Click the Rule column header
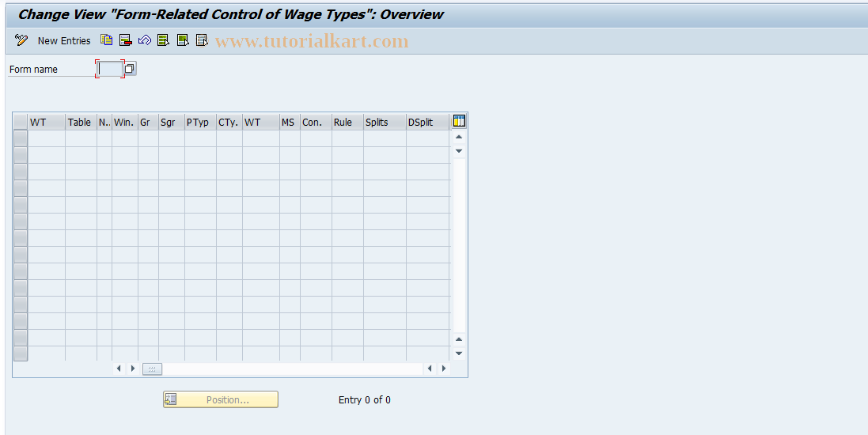The width and height of the screenshot is (868, 435). point(347,123)
